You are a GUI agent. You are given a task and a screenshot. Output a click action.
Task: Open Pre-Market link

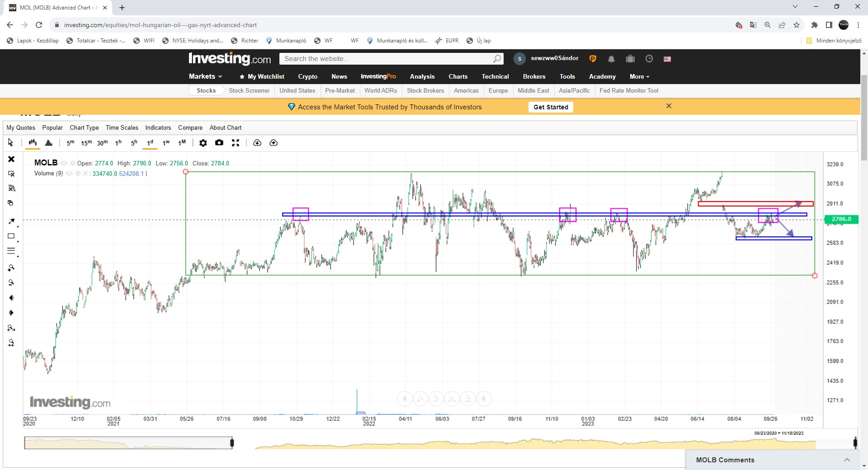(340, 90)
